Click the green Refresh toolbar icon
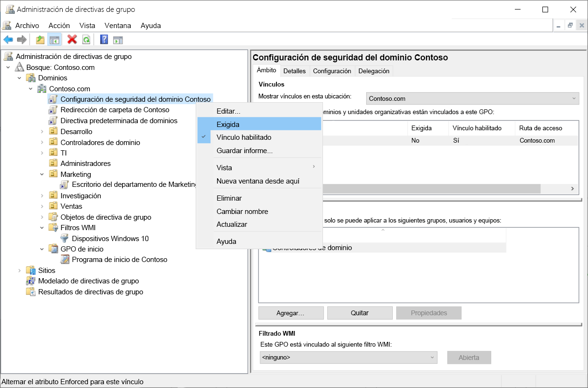 (86, 40)
